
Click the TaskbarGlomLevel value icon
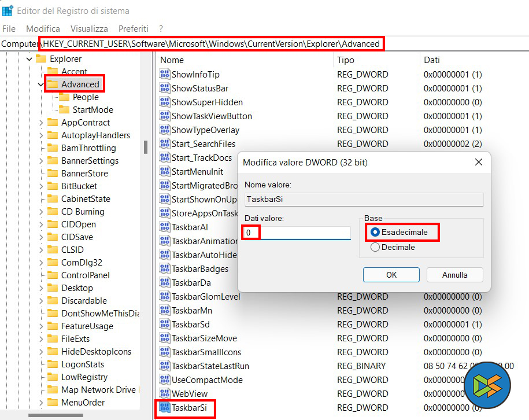click(x=165, y=296)
